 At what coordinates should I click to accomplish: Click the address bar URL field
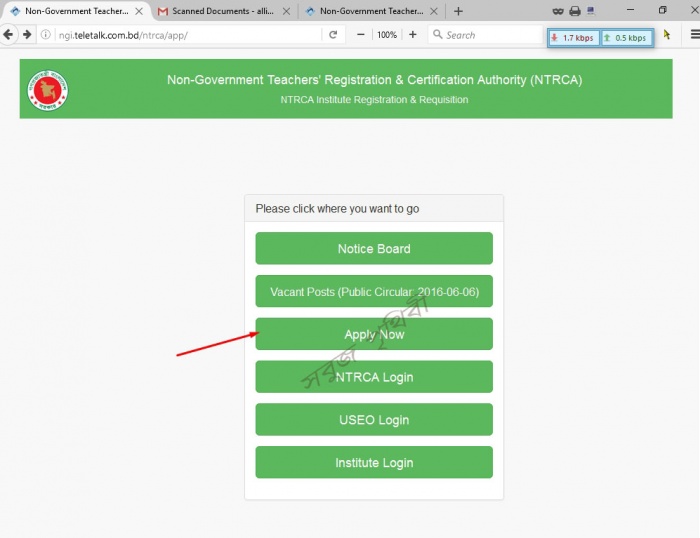188,35
